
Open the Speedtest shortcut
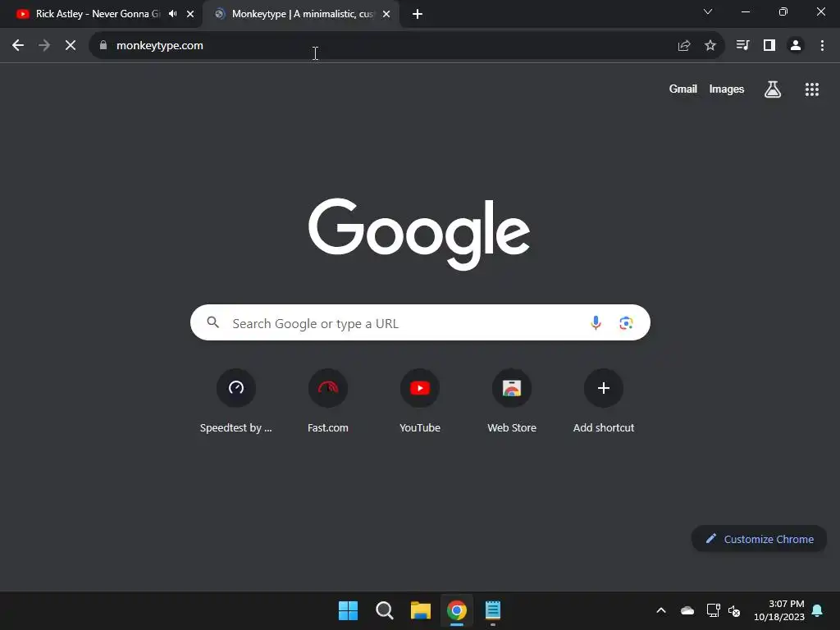(235, 400)
